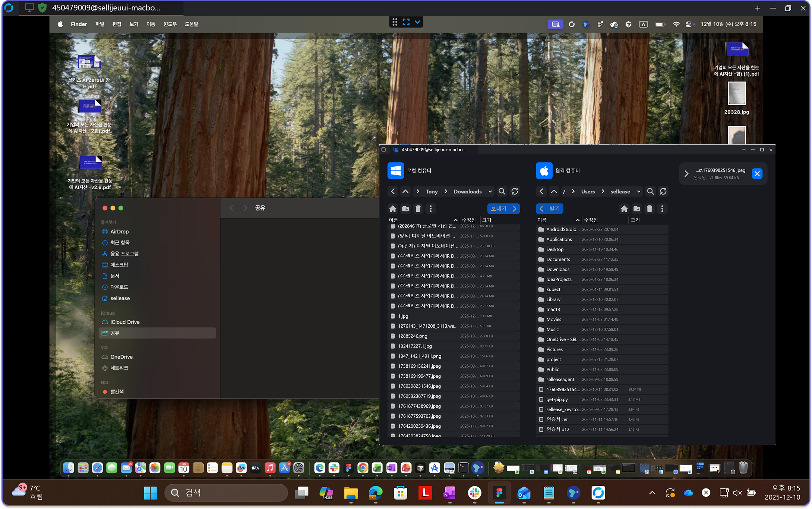The image size is (812, 509).
Task: Toggle fullscreen icon in remote toolbar
Action: coord(406,22)
